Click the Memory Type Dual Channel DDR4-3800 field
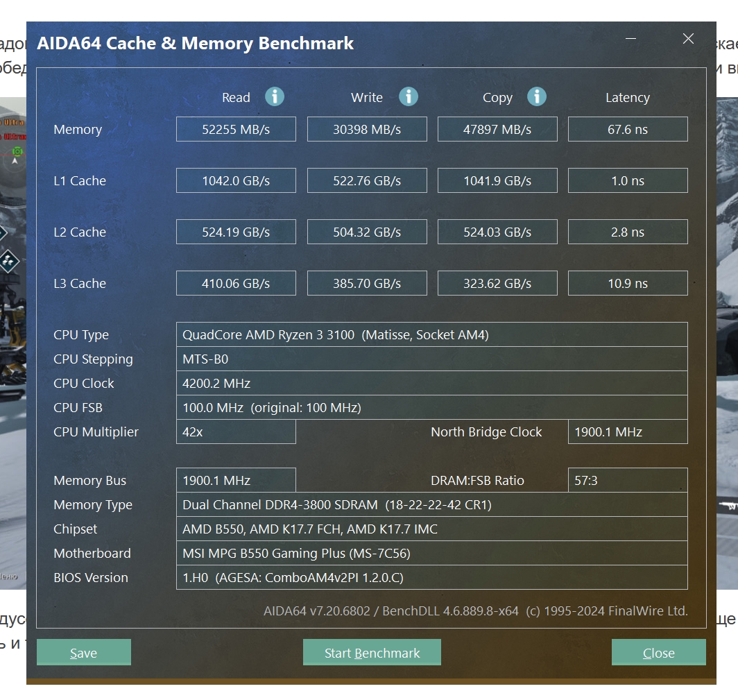Image resolution: width=738 pixels, height=700 pixels. click(432, 504)
